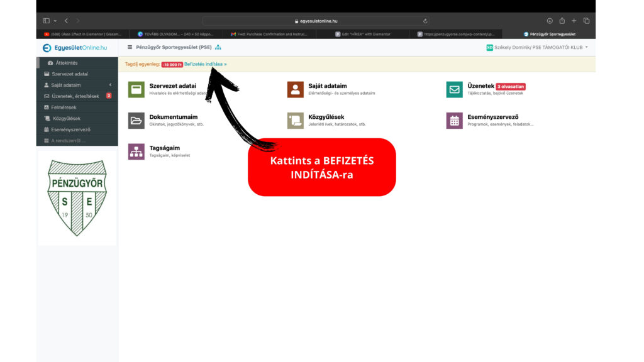Open the Szervezet adatai green tile icon
This screenshot has width=644, height=362.
tap(136, 89)
